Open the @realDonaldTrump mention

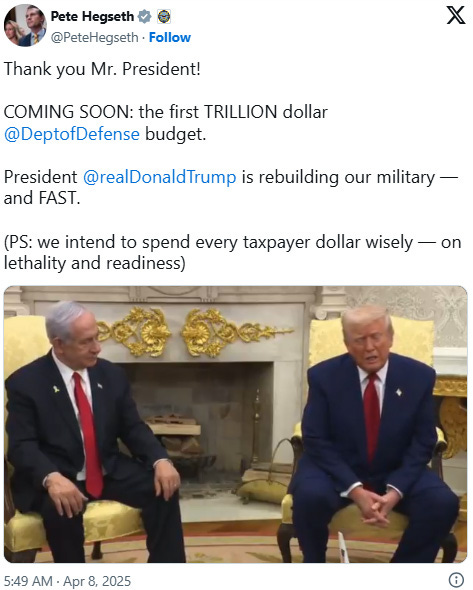pos(160,177)
